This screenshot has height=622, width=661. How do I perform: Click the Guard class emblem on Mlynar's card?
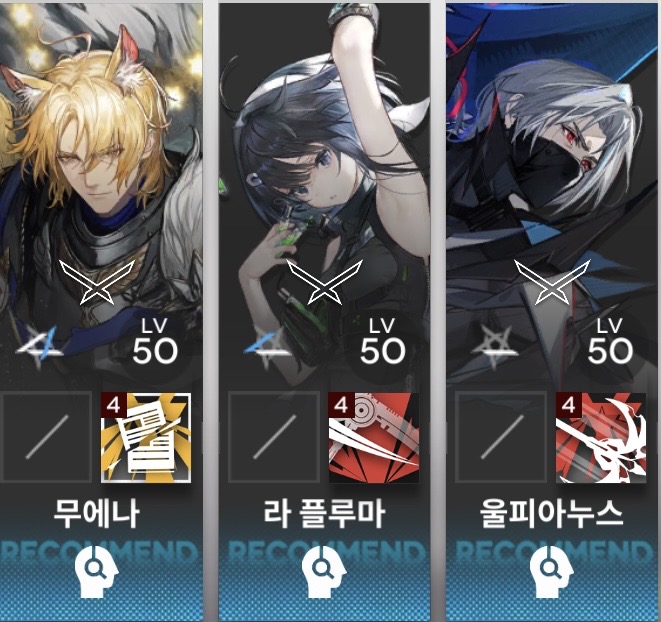(x=97, y=281)
